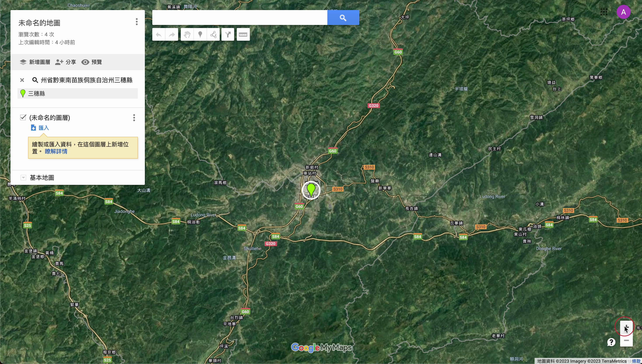
Task: Open unnamed layer three-dot options menu
Action: point(134,118)
